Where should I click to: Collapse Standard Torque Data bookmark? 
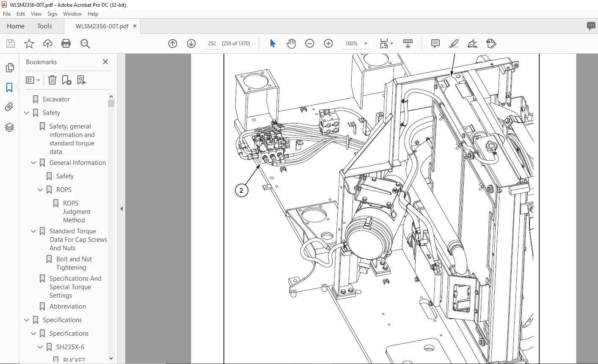(x=33, y=231)
